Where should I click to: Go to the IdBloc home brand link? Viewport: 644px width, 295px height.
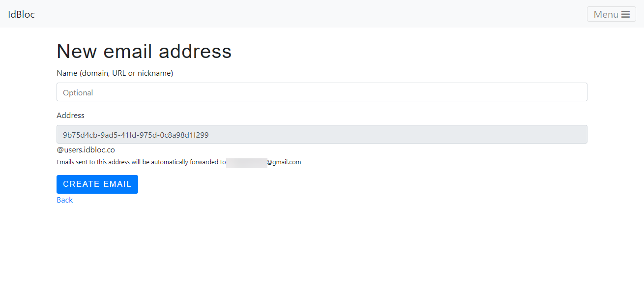(x=21, y=14)
